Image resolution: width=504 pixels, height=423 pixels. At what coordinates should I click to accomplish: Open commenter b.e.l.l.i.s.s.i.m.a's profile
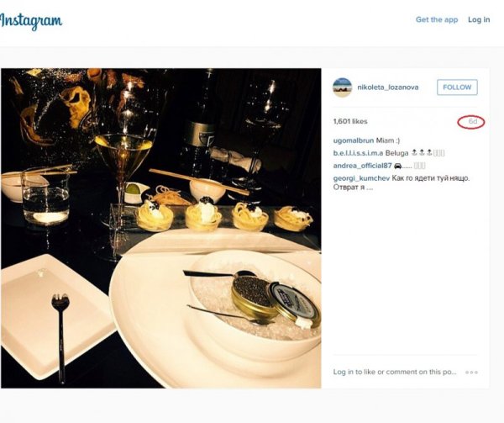pyautogui.click(x=358, y=153)
